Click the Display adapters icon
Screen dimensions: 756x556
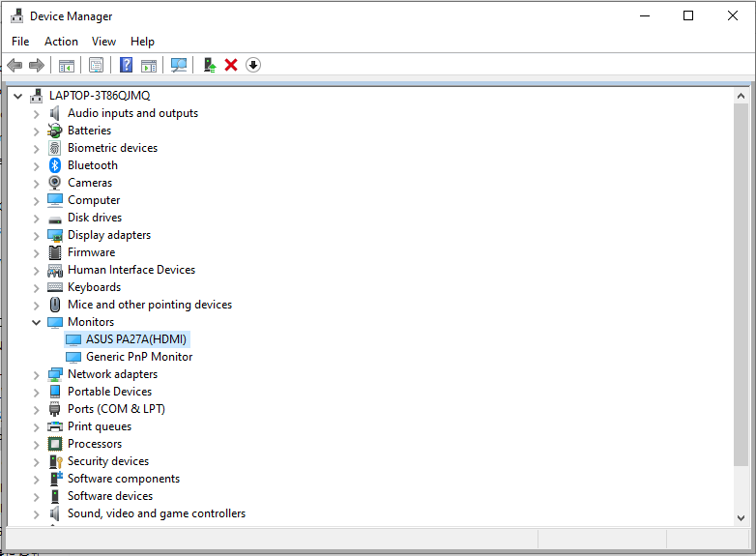tap(55, 235)
